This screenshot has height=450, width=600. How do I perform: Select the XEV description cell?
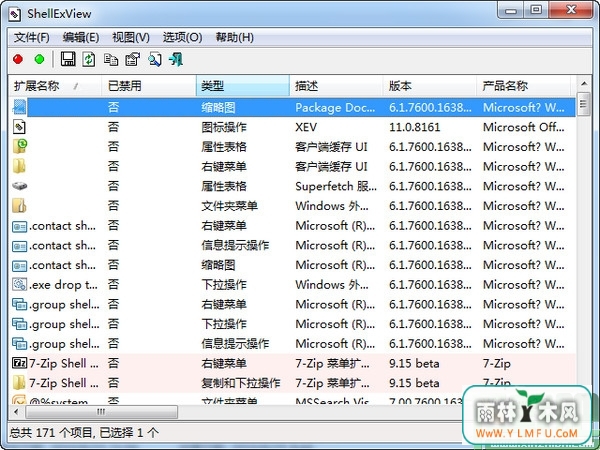pos(306,127)
